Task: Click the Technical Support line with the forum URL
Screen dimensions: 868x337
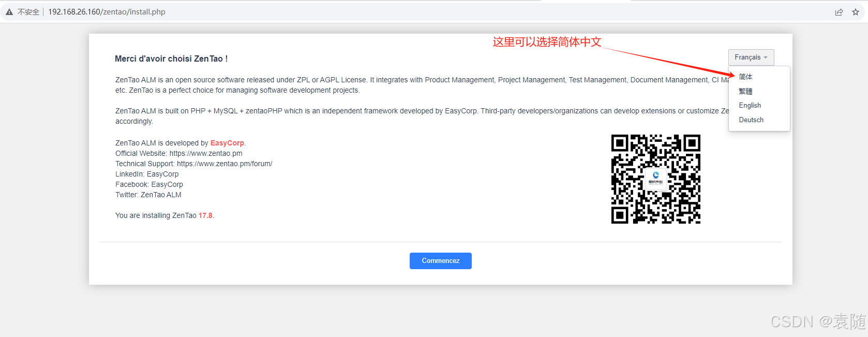Action: pyautogui.click(x=193, y=164)
